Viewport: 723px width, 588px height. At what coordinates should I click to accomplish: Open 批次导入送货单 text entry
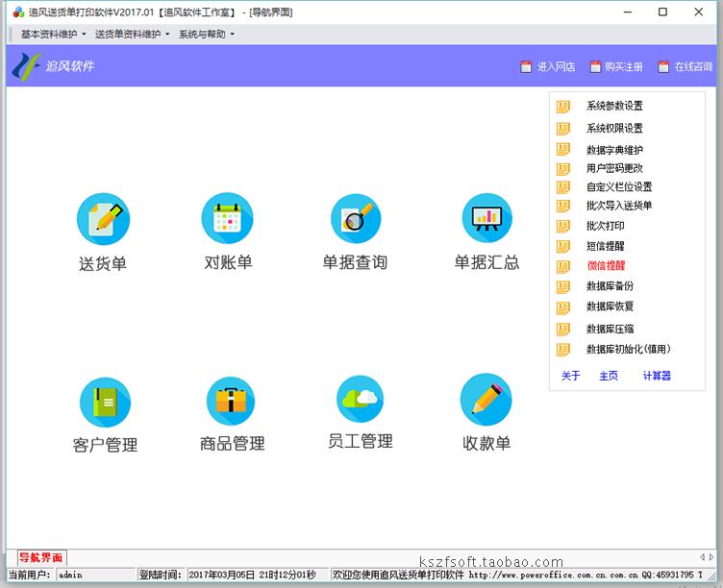pos(619,206)
